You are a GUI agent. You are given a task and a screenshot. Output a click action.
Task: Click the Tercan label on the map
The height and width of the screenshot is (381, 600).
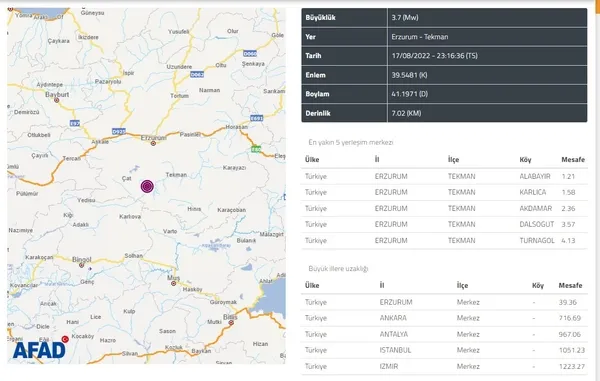coord(72,158)
